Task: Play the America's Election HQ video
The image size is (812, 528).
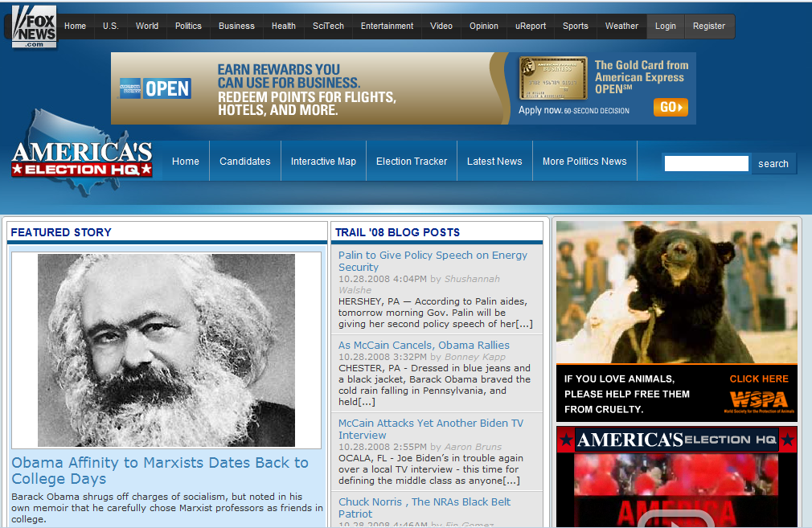Action: [675, 518]
